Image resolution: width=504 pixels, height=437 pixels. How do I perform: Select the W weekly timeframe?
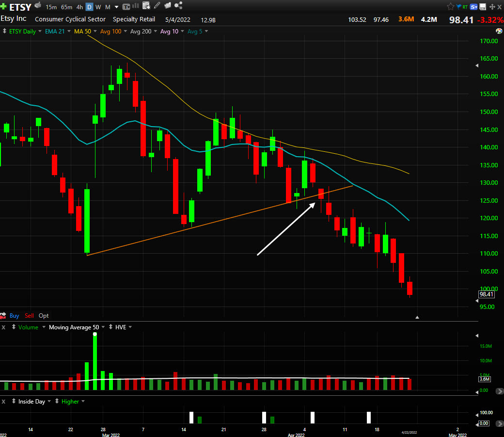tap(98, 7)
